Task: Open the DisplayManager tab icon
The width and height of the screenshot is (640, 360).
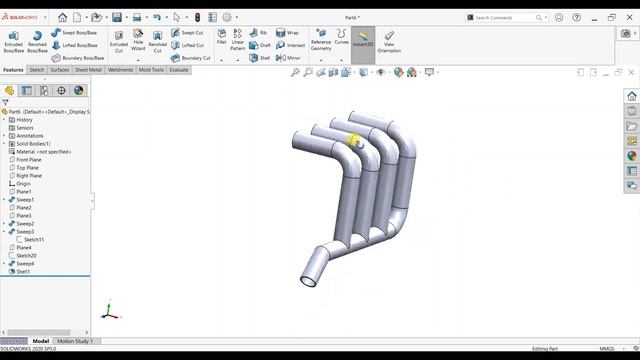Action: pyautogui.click(x=78, y=90)
